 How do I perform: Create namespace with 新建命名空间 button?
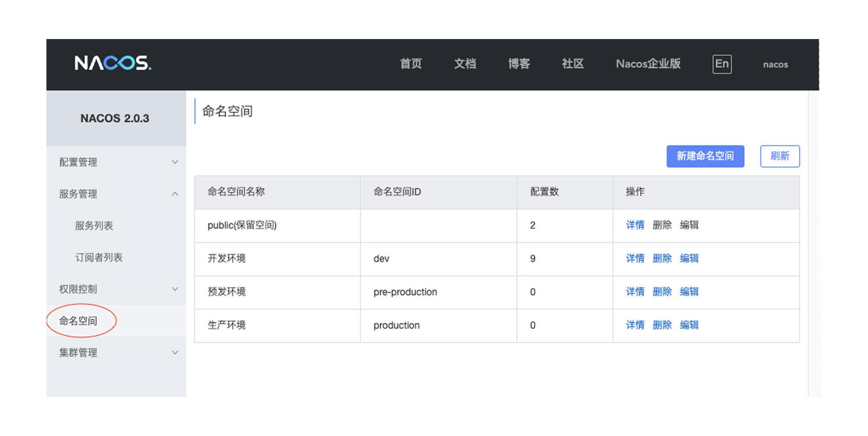pyautogui.click(x=705, y=156)
